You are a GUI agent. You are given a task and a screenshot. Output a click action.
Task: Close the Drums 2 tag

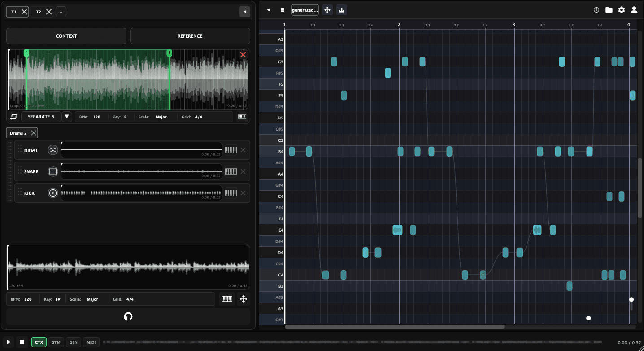point(34,133)
